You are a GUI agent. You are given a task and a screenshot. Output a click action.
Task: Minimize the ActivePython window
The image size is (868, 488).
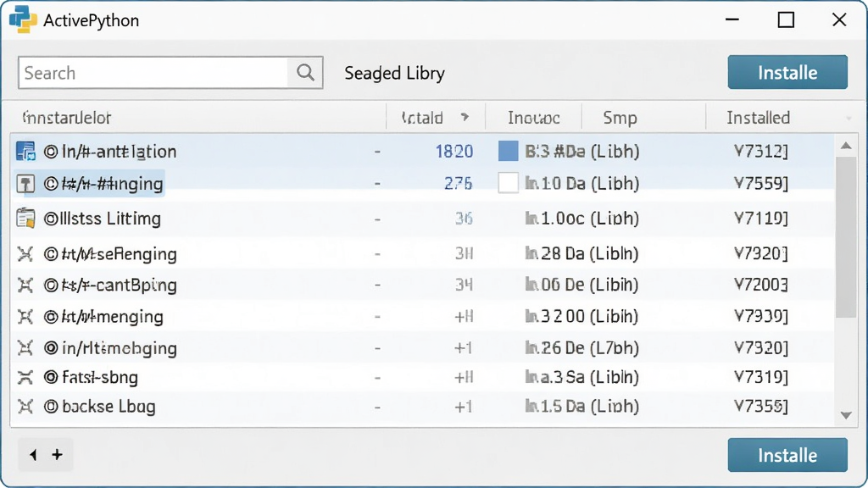tap(732, 20)
